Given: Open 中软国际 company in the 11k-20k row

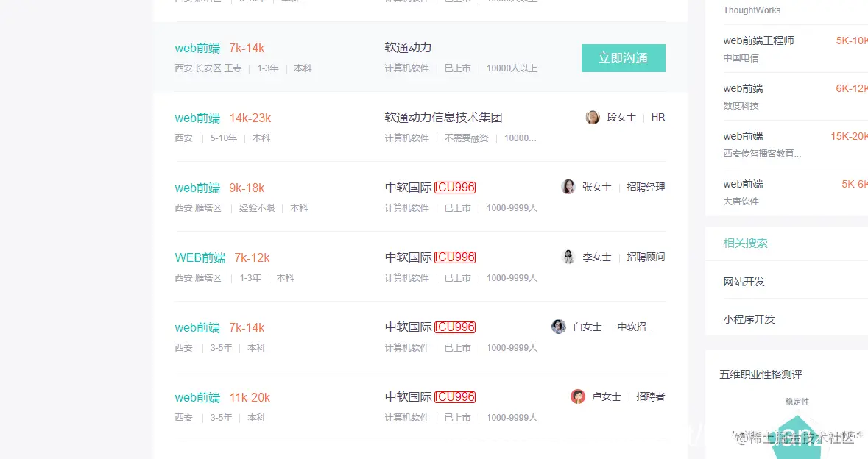Looking at the screenshot, I should point(408,396).
